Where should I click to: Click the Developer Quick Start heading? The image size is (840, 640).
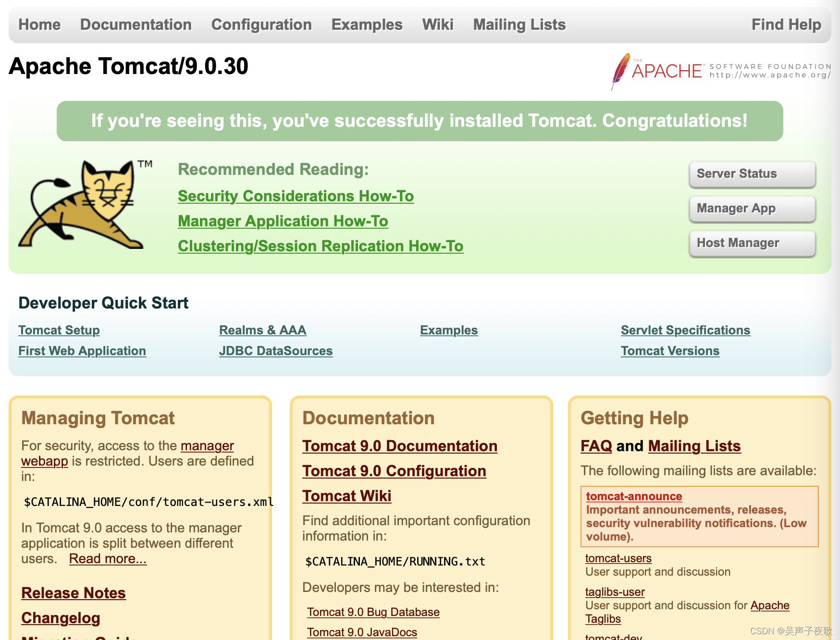103,303
